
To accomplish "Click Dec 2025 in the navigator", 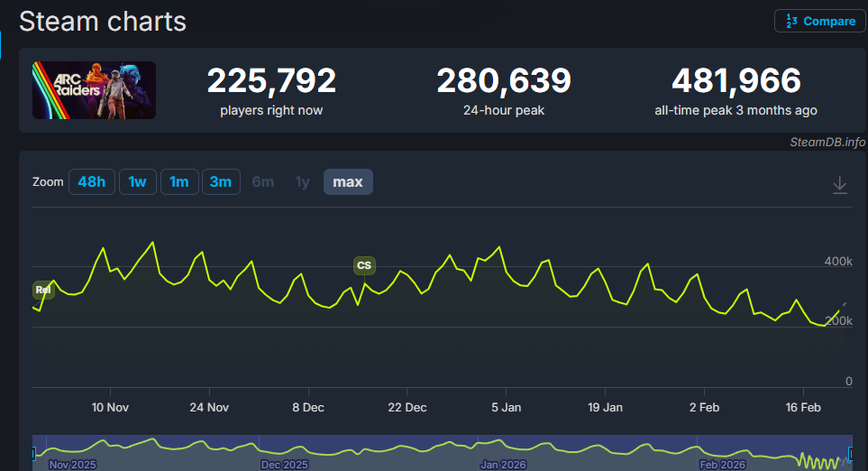I will (285, 465).
